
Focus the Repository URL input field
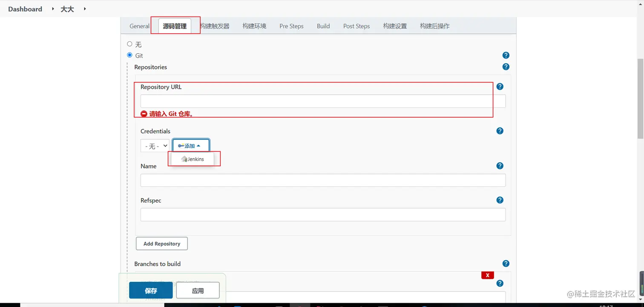tap(323, 101)
